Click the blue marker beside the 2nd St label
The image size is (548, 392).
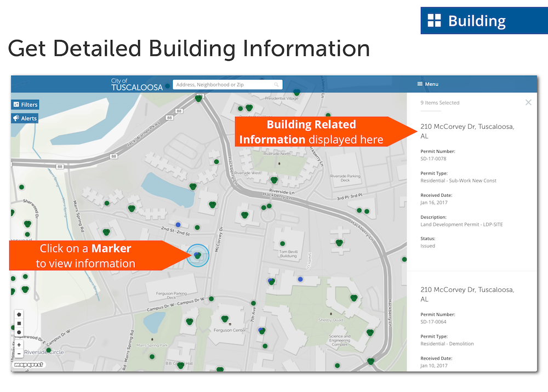178,224
